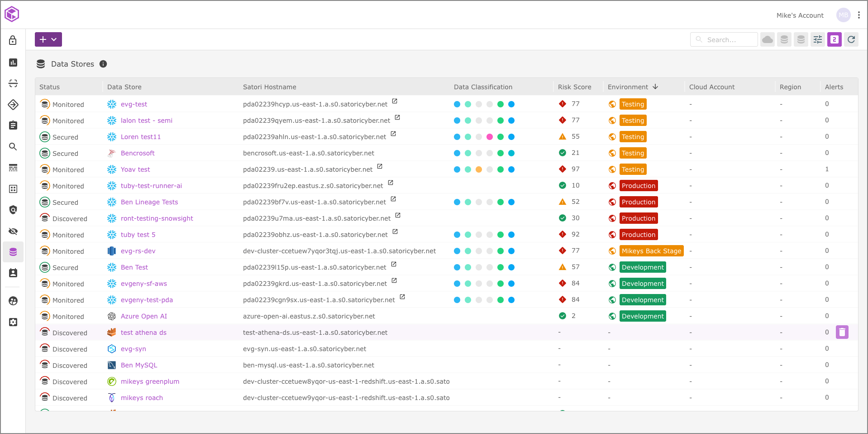Open the Azure Open AI data store
Image resolution: width=868 pixels, height=434 pixels.
pos(143,316)
